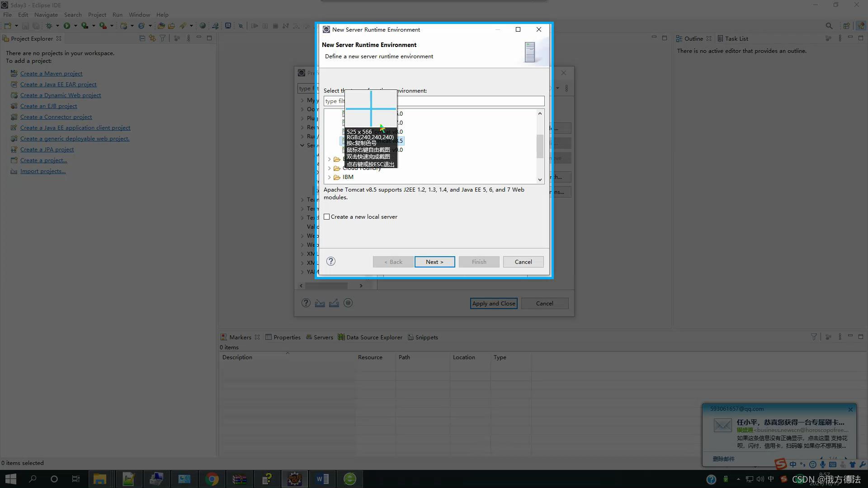
Task: Open Markers panel view menu (three dots)
Action: 840,337
